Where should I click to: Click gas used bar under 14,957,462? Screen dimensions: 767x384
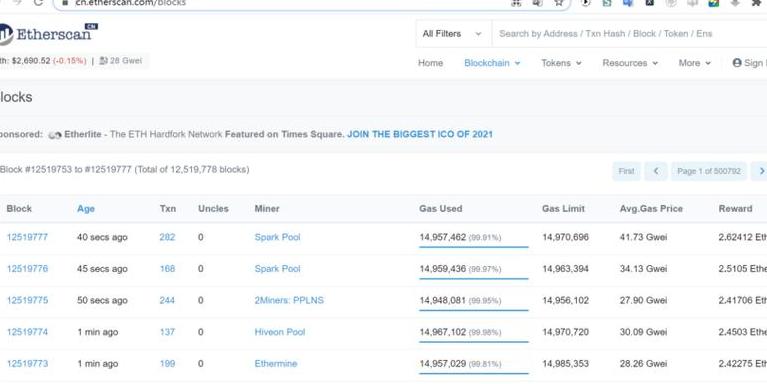pyautogui.click(x=474, y=247)
